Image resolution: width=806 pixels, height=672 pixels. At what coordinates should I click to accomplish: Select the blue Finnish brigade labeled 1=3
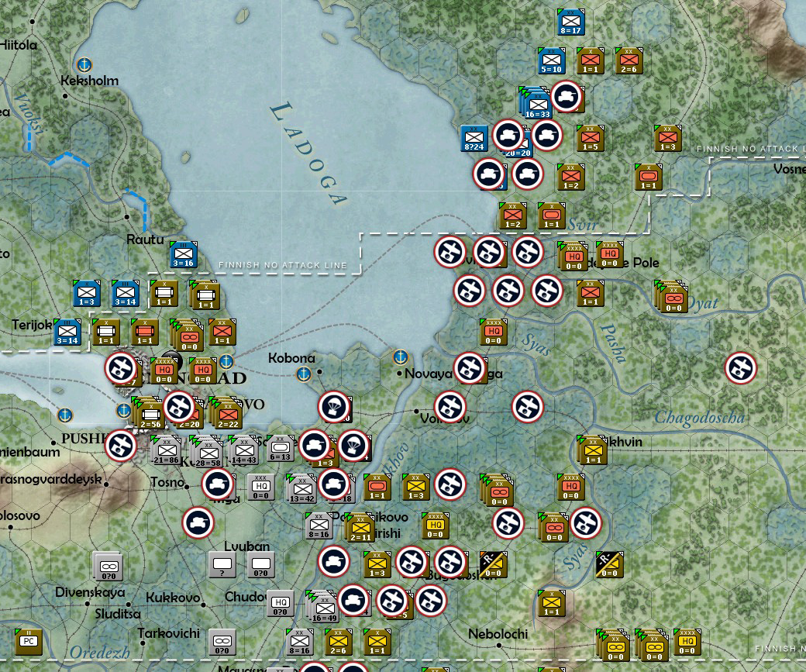click(x=87, y=294)
